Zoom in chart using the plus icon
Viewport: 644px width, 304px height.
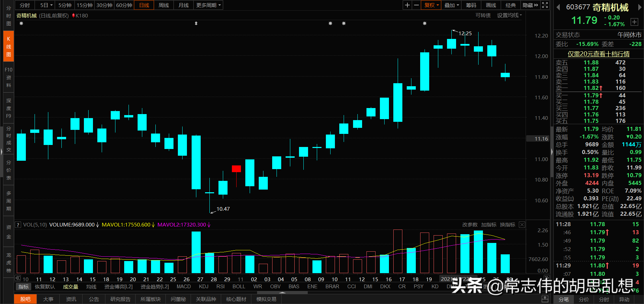tap(407, 5)
